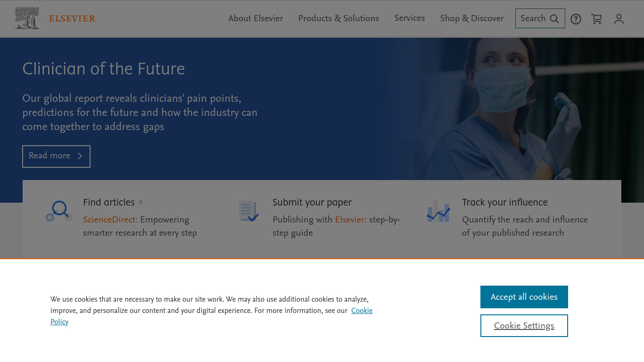Click the Elsevier tree logo
644x362 pixels.
click(x=27, y=18)
